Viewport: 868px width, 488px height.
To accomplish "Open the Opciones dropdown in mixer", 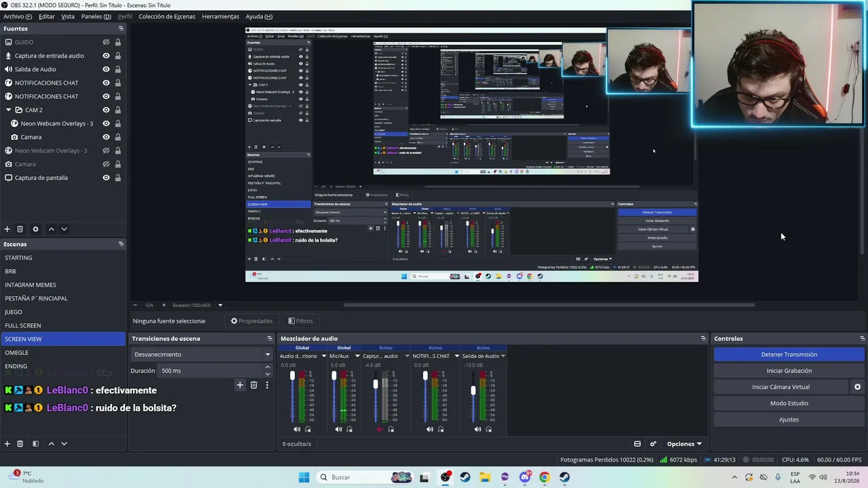I will click(684, 444).
